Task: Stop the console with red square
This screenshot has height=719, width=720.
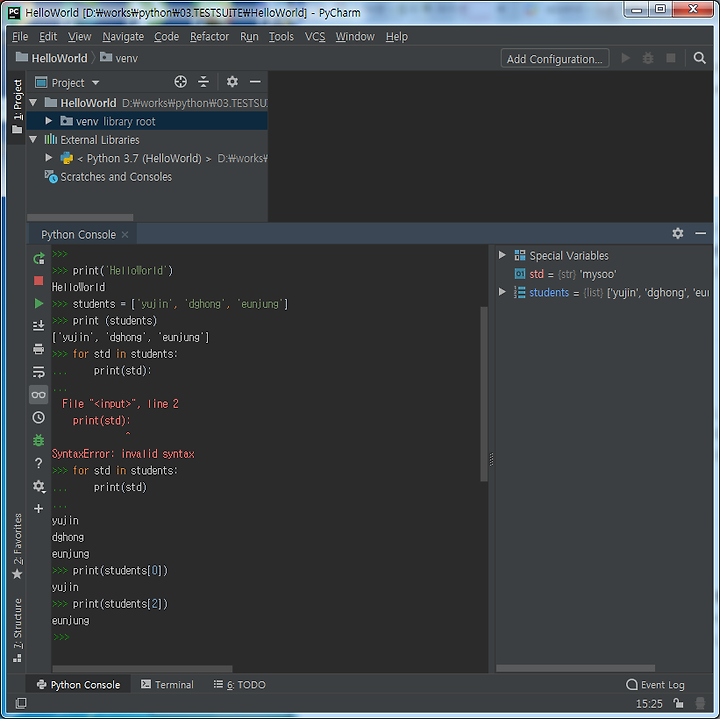Action: click(39, 281)
